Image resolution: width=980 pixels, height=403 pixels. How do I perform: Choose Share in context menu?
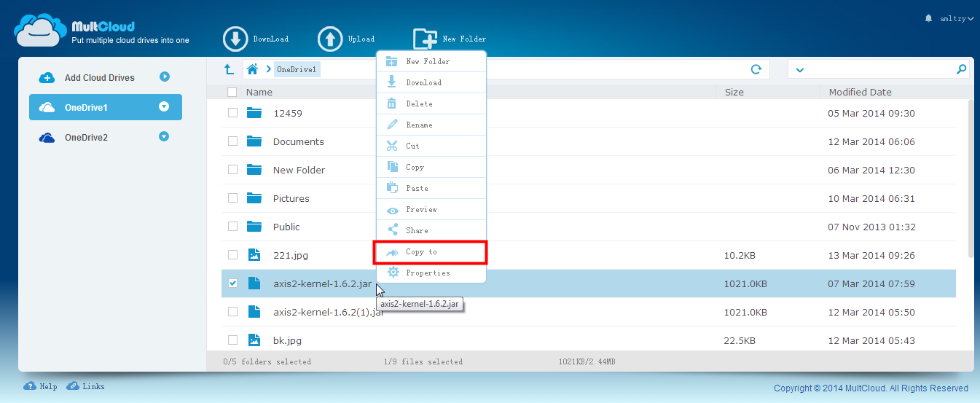point(431,230)
